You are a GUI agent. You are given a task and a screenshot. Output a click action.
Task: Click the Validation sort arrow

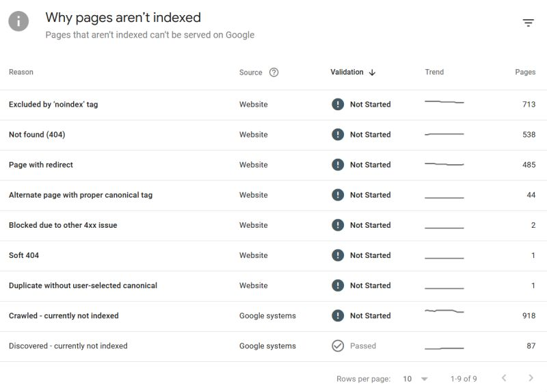372,73
